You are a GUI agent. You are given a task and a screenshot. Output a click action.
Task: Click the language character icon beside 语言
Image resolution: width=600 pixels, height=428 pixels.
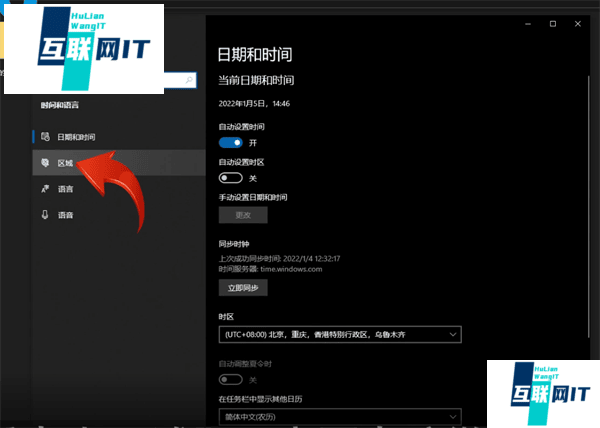pos(45,188)
